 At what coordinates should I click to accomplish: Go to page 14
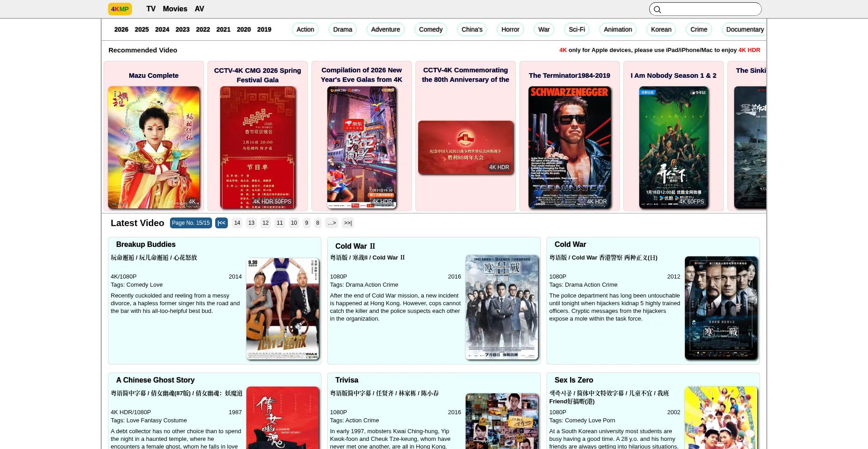(x=237, y=223)
